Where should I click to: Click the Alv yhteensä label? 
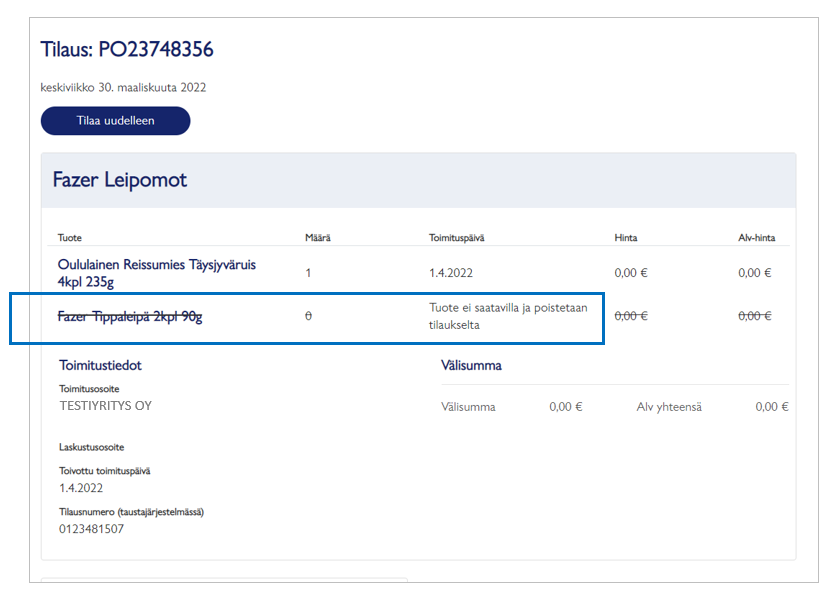(x=669, y=407)
